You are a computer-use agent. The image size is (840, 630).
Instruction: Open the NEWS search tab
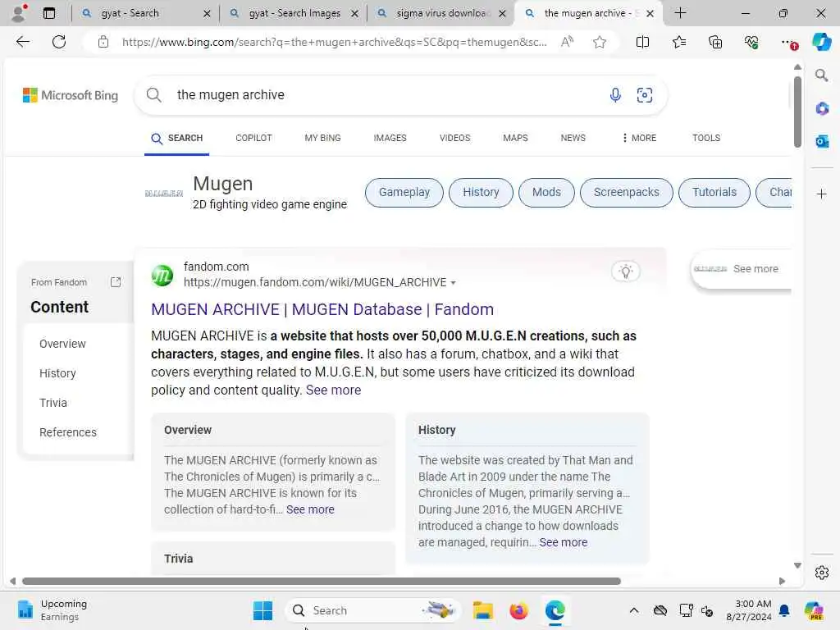click(573, 138)
